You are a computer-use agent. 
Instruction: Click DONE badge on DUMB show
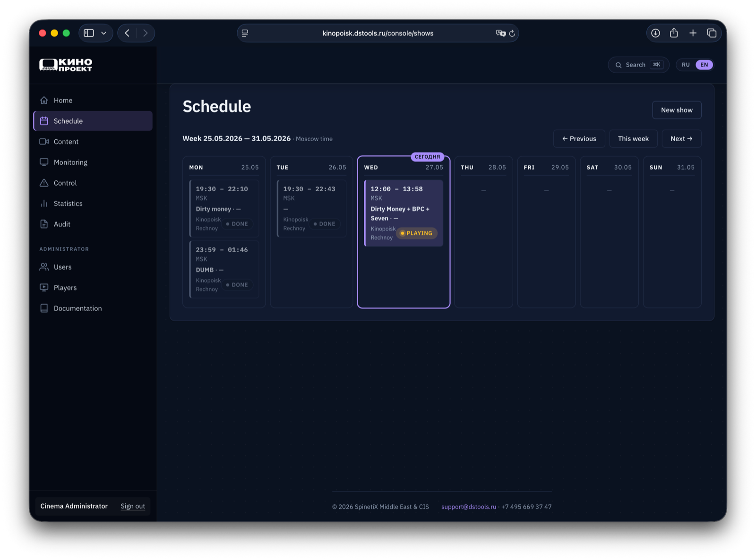[237, 285]
